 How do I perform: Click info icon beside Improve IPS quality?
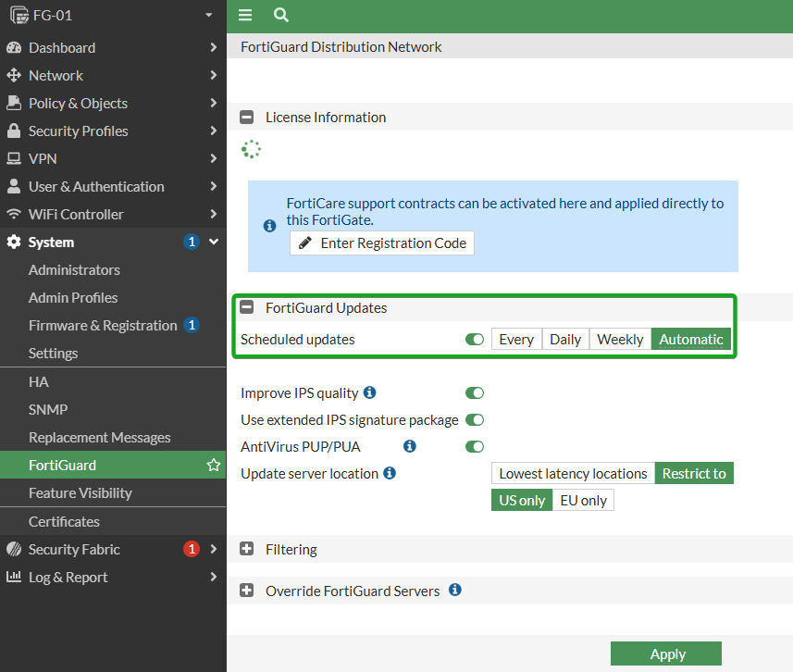tap(370, 392)
